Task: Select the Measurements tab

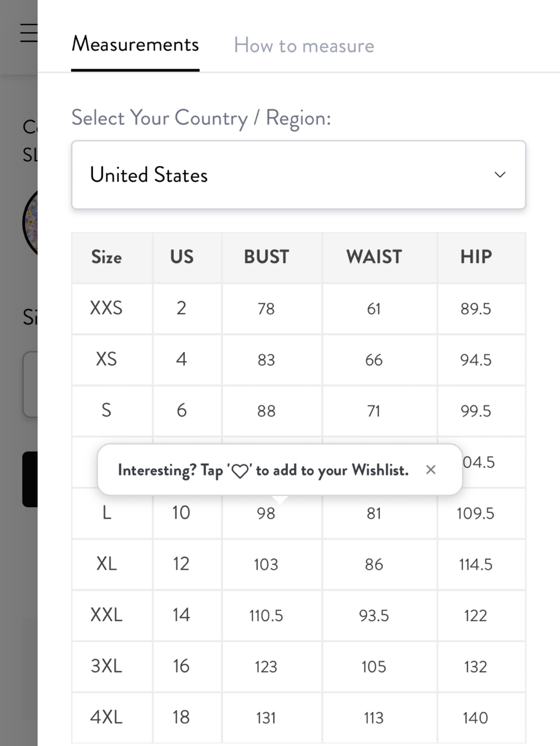Action: (135, 44)
